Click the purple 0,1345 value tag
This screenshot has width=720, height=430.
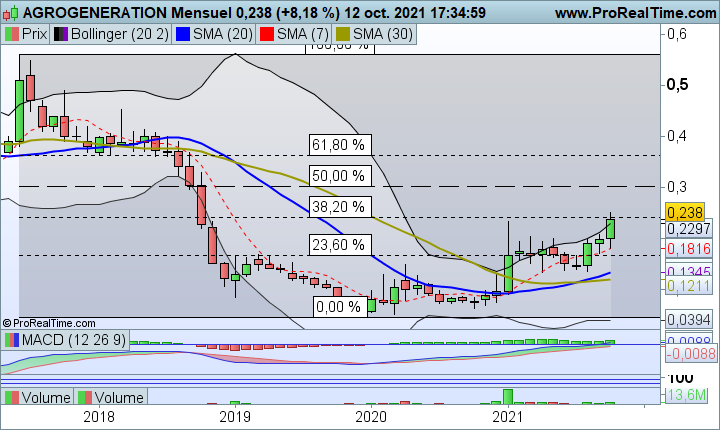pyautogui.click(x=688, y=271)
